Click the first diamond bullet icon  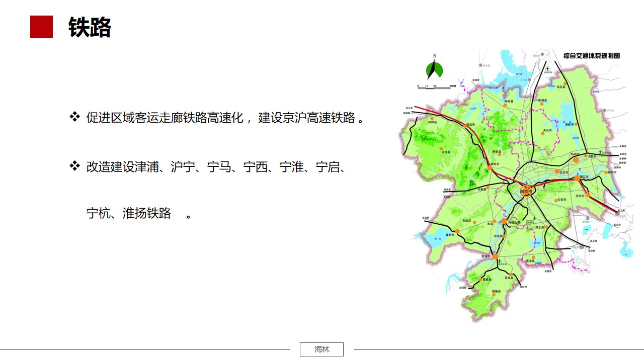pos(74,117)
